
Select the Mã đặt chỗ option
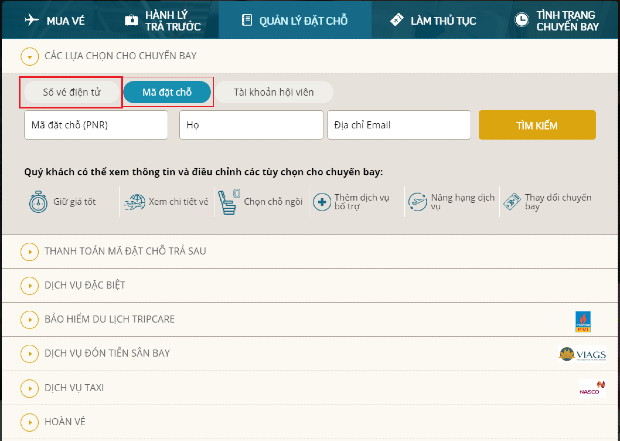[167, 92]
